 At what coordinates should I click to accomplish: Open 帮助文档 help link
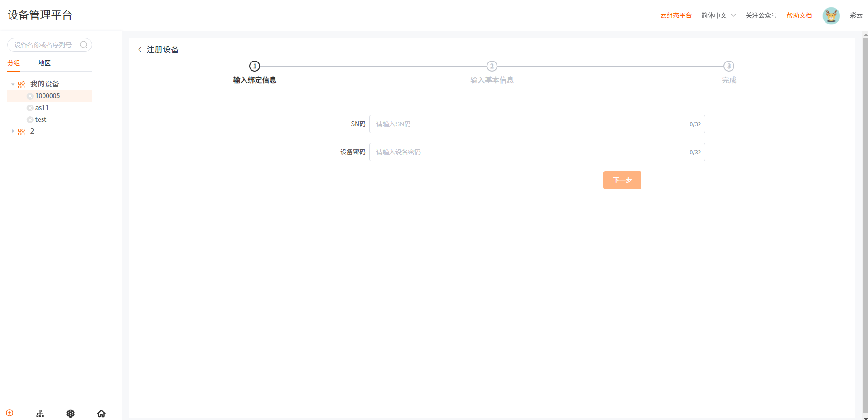coord(799,15)
